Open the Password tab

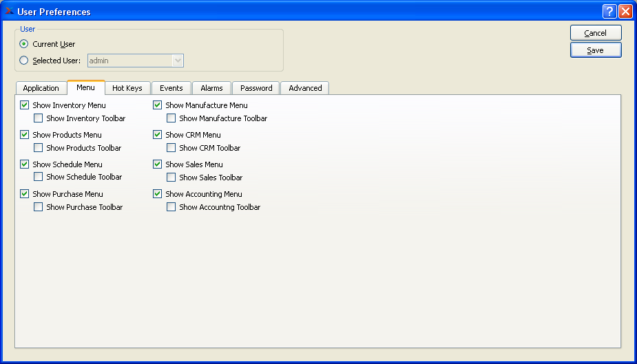click(x=256, y=88)
